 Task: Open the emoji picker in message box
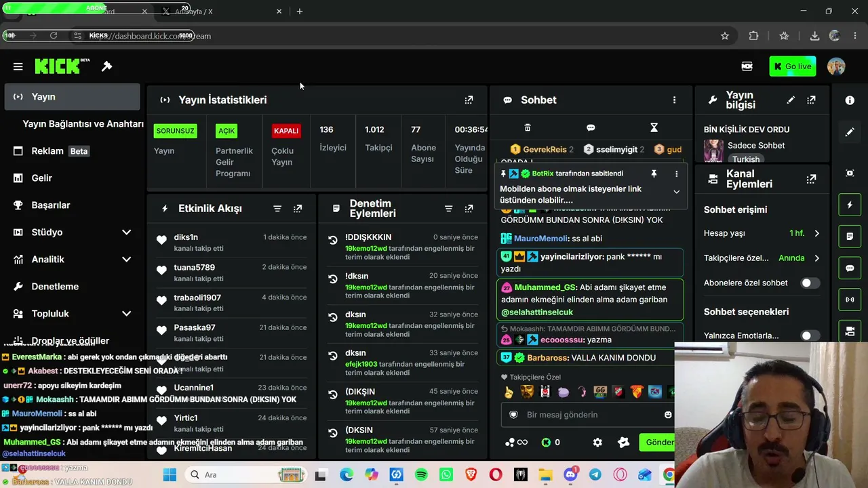[668, 415]
